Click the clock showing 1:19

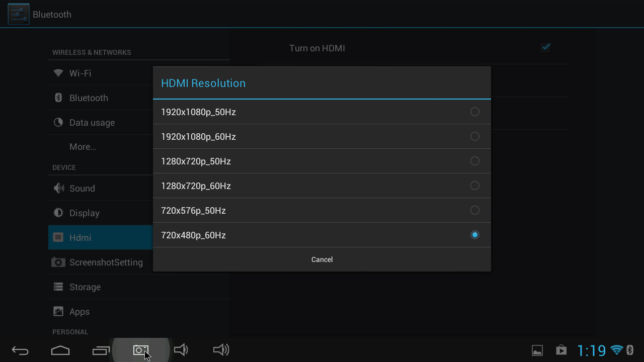pyautogui.click(x=591, y=350)
